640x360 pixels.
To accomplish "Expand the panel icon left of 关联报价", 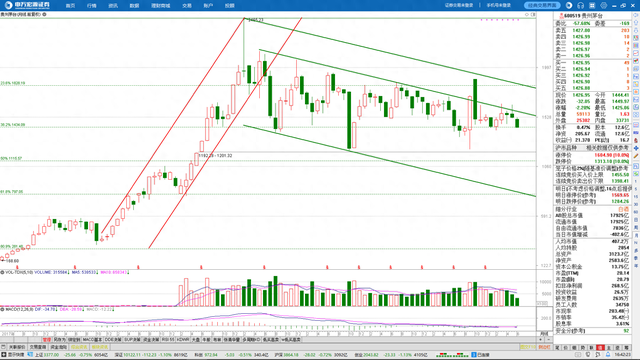I will pos(4,347).
